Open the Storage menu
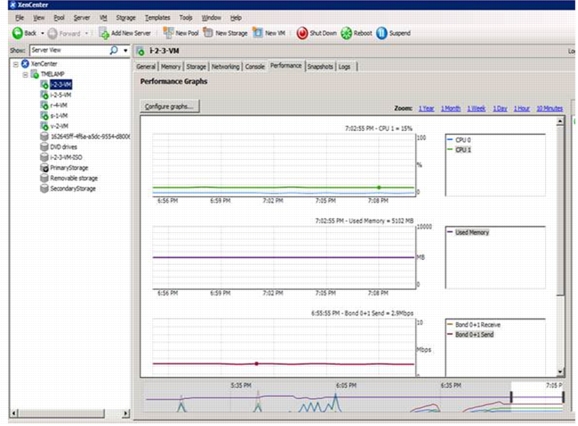The height and width of the screenshot is (426, 578). (126, 18)
